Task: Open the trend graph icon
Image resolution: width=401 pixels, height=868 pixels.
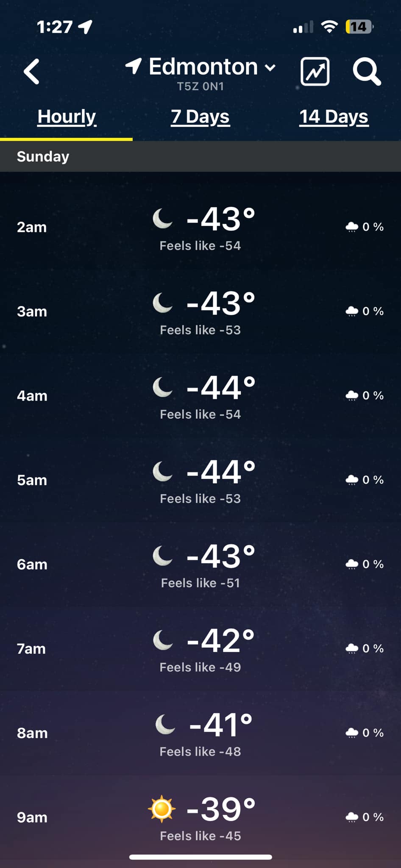Action: pos(315,71)
